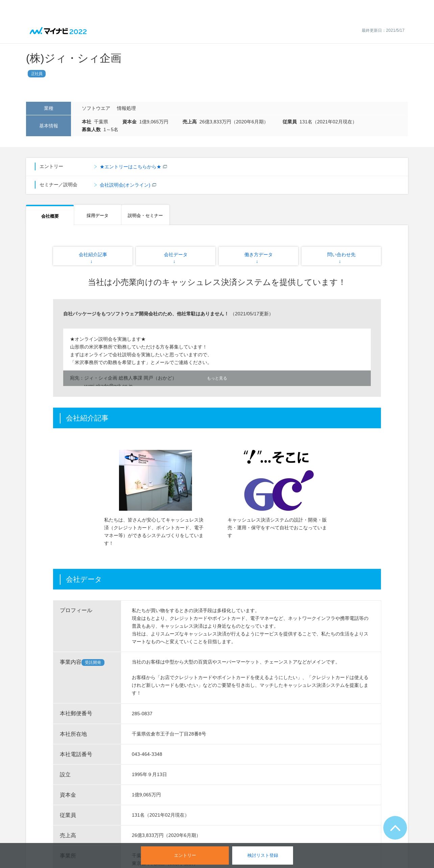This screenshot has height=868, width=434.
Task: Switch to the 説明会・セミナー tab
Action: 145,215
